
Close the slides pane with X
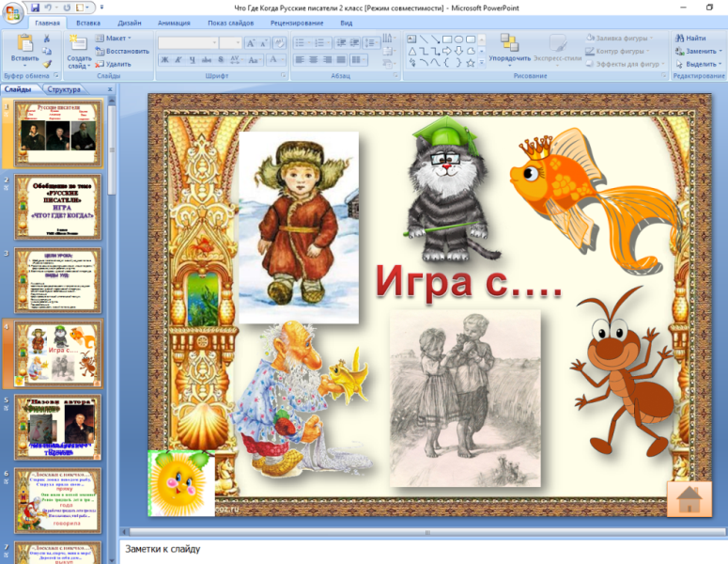(x=110, y=89)
